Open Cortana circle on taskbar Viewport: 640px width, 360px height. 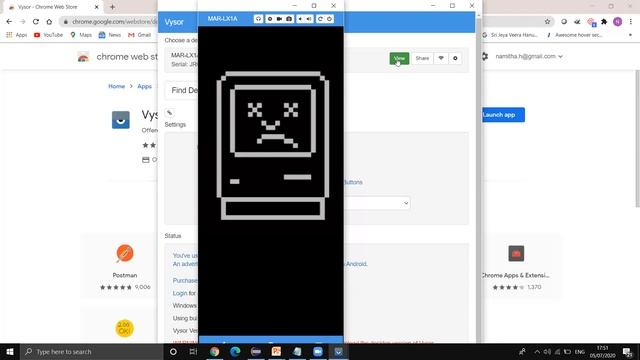173,351
